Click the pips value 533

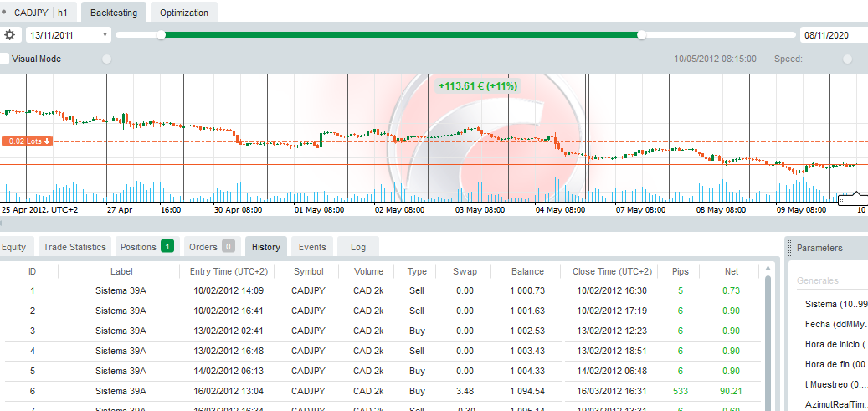tap(681, 391)
